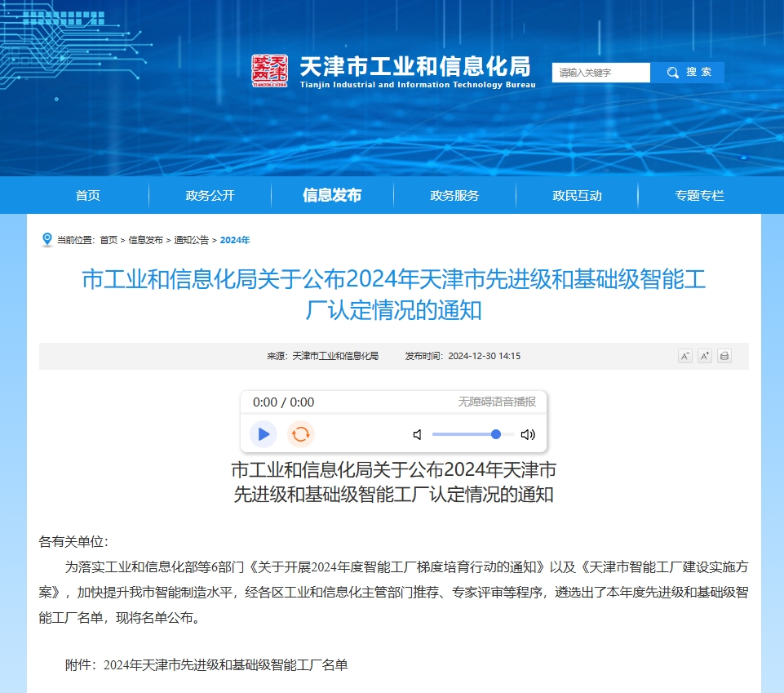This screenshot has width=784, height=693.
Task: Open the 专题专栏 section
Action: [x=698, y=195]
